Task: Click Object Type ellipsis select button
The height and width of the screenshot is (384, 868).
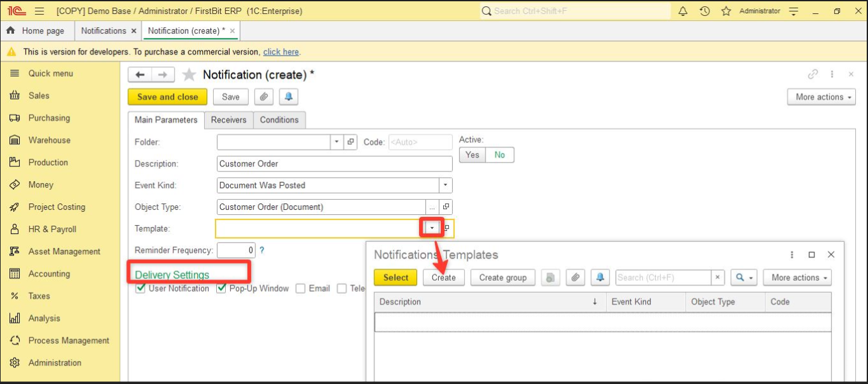Action: pos(432,207)
